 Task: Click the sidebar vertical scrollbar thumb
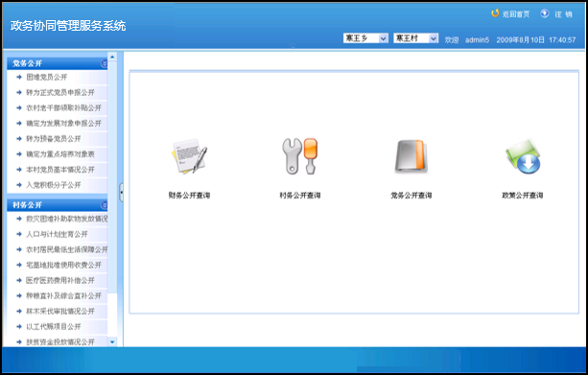pos(112,177)
